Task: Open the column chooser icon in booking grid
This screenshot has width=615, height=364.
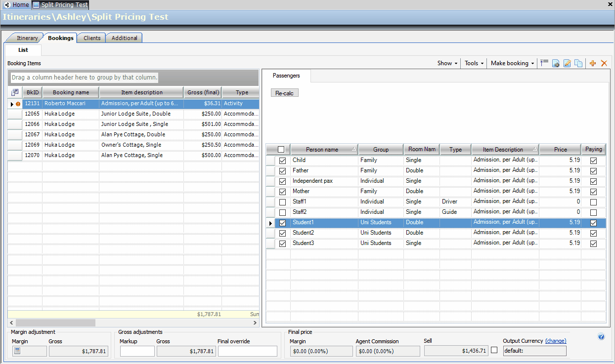Action: point(15,92)
